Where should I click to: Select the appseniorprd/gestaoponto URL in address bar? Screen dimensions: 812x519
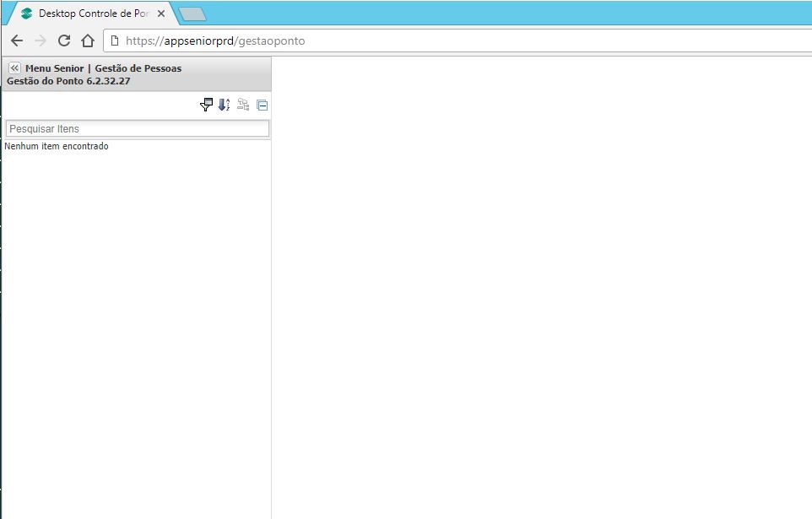pos(215,41)
